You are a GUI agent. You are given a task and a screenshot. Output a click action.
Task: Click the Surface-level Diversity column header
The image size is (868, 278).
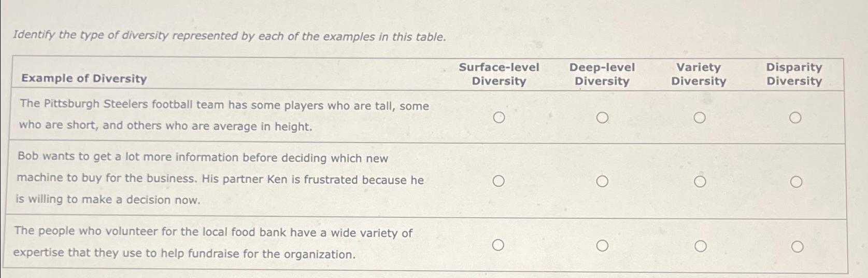499,74
